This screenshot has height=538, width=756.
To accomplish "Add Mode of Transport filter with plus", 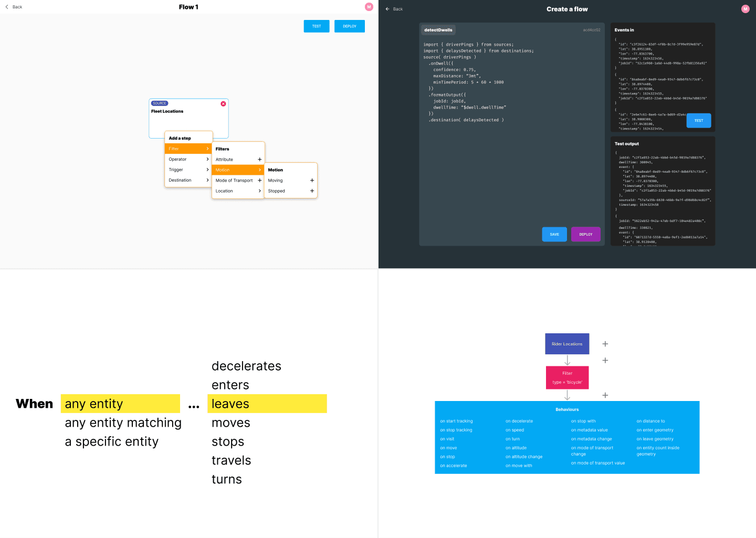I will click(259, 181).
